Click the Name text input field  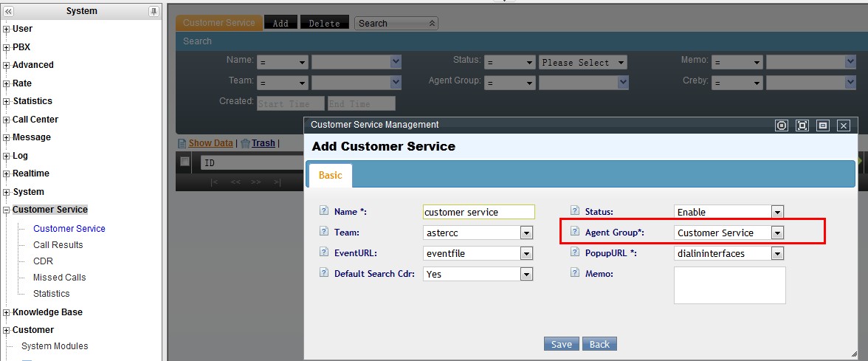click(x=478, y=213)
